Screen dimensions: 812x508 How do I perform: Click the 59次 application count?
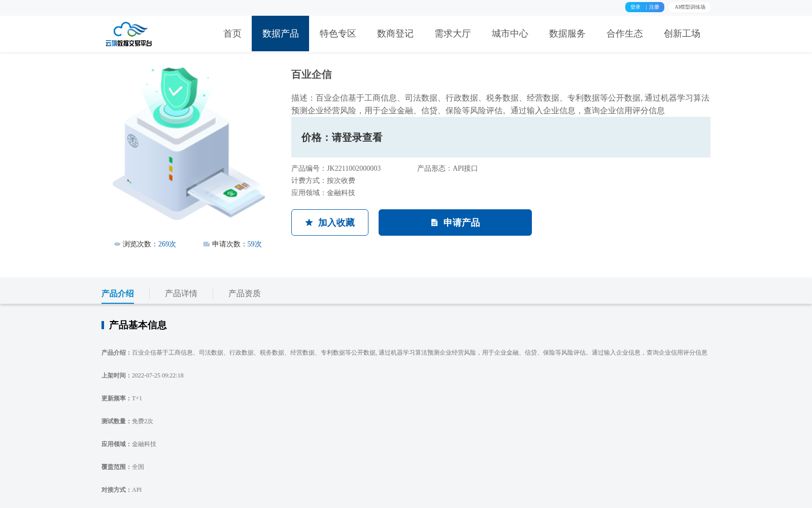pyautogui.click(x=255, y=244)
